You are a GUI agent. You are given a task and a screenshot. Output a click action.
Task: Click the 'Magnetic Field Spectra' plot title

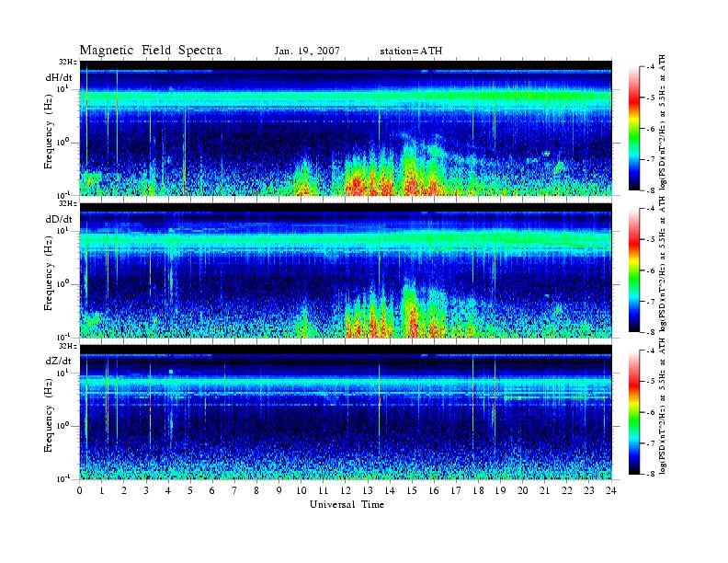coord(151,51)
